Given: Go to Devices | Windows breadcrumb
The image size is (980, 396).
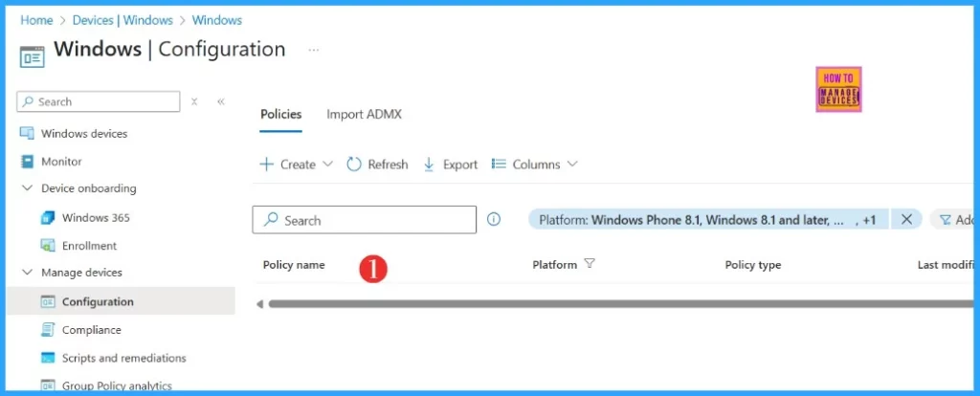Looking at the screenshot, I should tap(122, 20).
